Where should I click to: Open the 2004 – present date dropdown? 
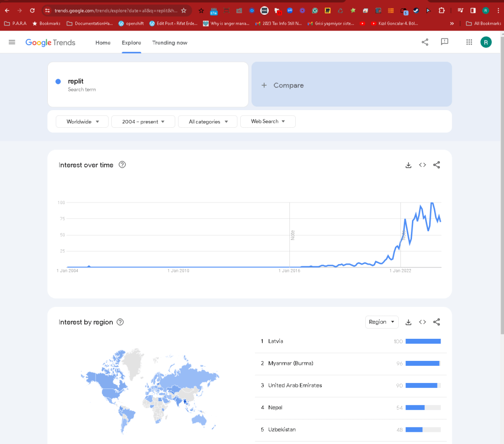143,121
